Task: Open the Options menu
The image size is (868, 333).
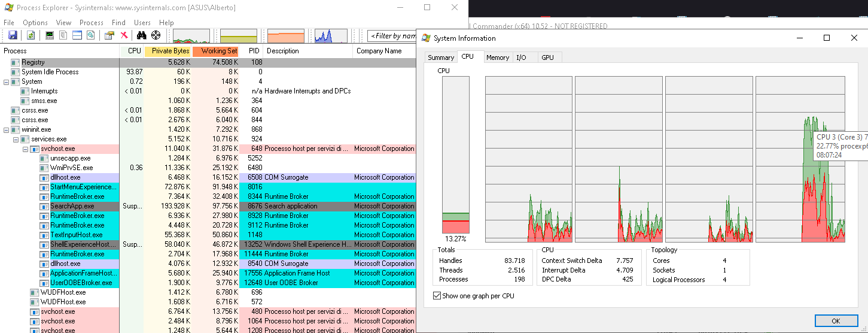Action: pyautogui.click(x=35, y=23)
